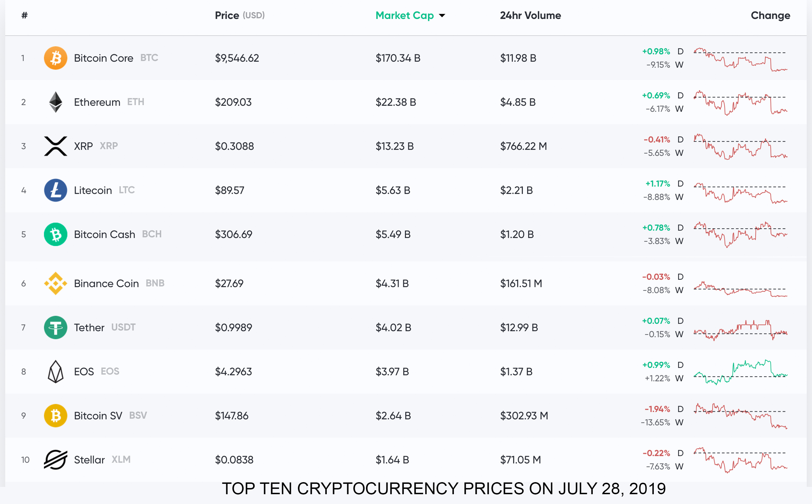The width and height of the screenshot is (812, 504).
Task: Click the Stellar logo icon
Action: tap(55, 460)
